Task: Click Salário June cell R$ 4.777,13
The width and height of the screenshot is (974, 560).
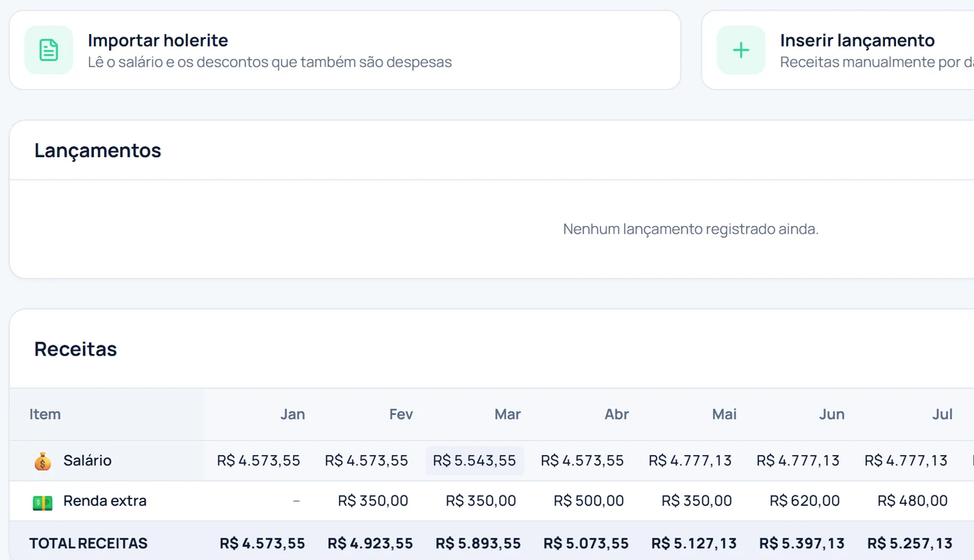Action: (x=798, y=461)
